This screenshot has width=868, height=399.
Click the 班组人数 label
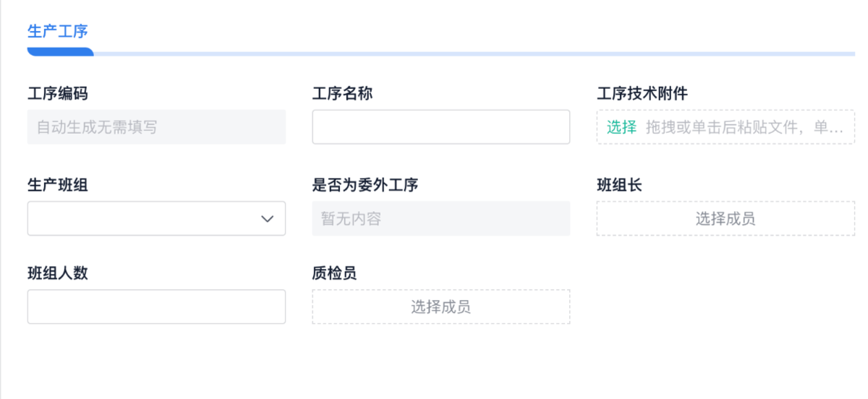click(58, 273)
